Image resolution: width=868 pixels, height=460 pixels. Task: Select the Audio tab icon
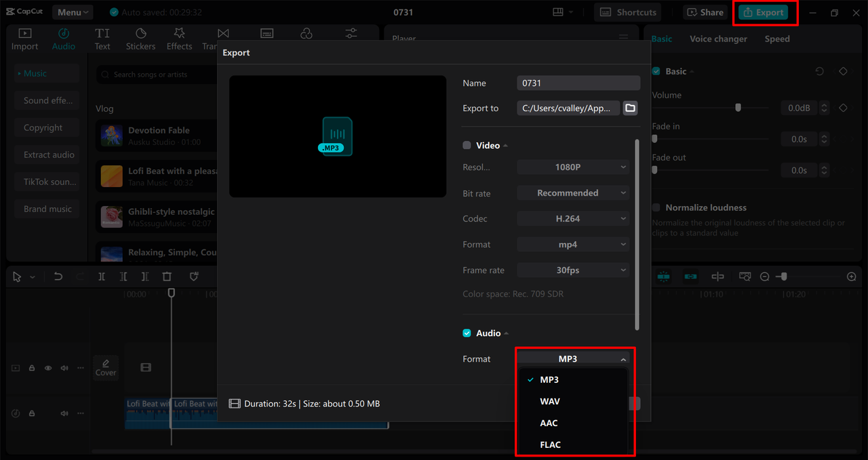[x=63, y=33]
